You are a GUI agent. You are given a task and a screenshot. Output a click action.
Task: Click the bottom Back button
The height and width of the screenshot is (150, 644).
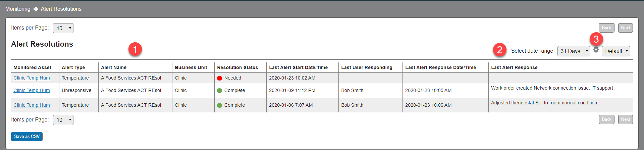[606, 119]
